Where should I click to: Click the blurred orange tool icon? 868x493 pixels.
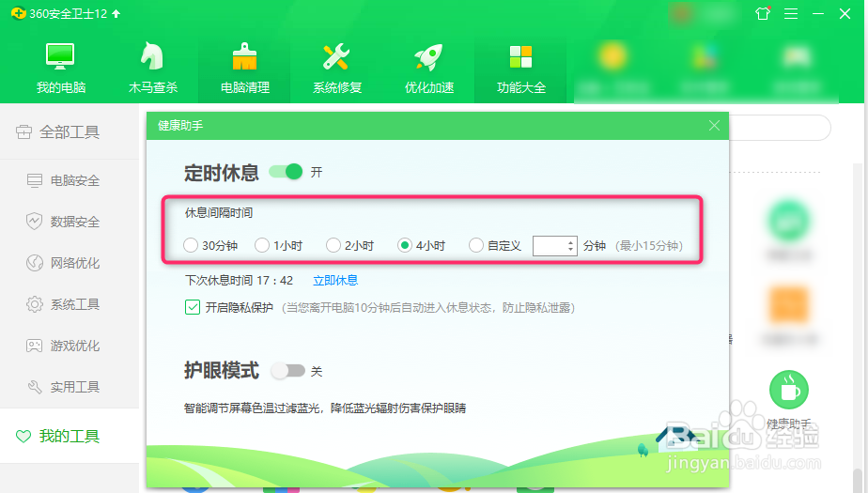coord(789,305)
